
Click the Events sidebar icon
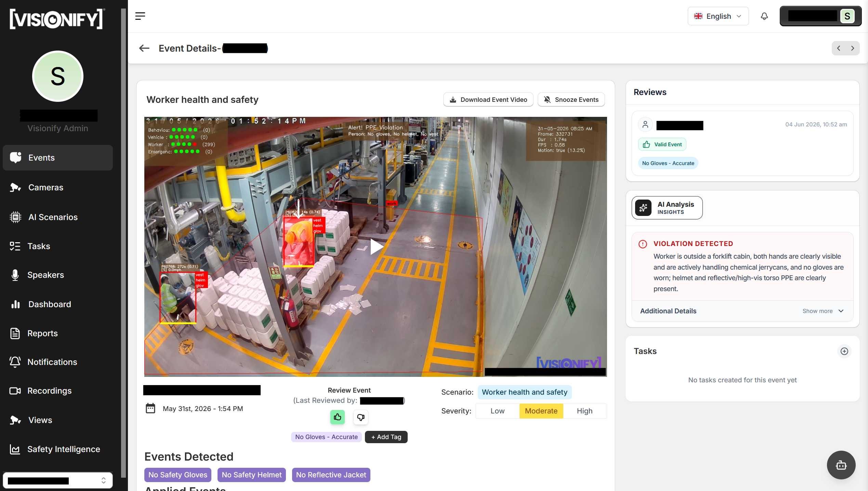[15, 158]
